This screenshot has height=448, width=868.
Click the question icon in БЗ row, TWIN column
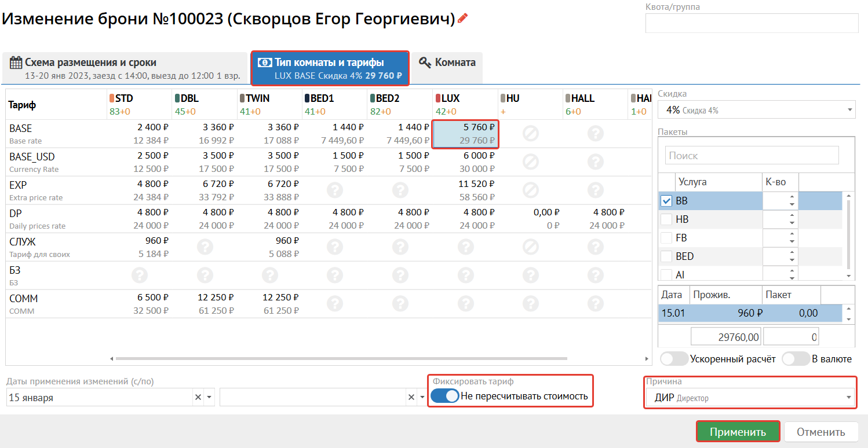pyautogui.click(x=270, y=276)
